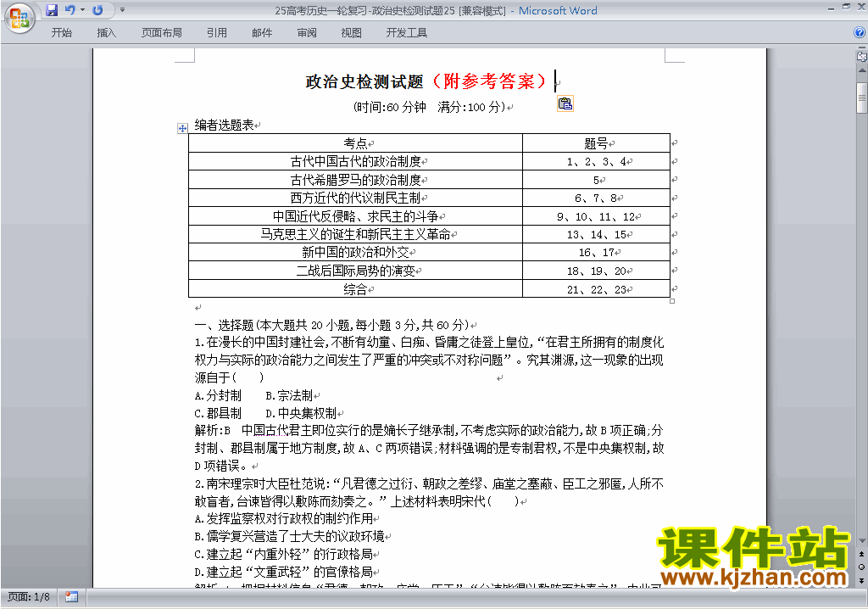The width and height of the screenshot is (868, 609).
Task: Open the Office button menu
Action: pyautogui.click(x=19, y=16)
